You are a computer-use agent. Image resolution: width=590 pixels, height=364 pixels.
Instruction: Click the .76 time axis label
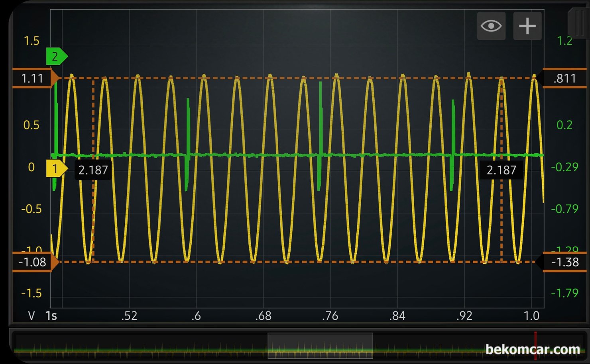[330, 316]
